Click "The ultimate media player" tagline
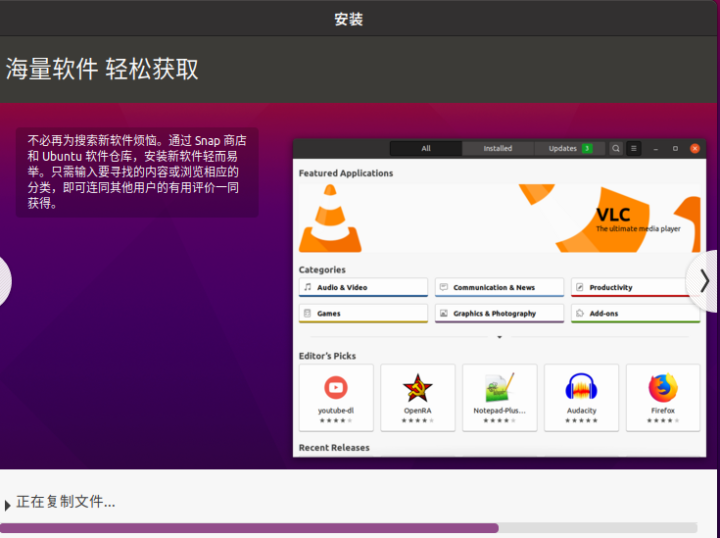Viewport: 720px width, 538px height. [638, 229]
